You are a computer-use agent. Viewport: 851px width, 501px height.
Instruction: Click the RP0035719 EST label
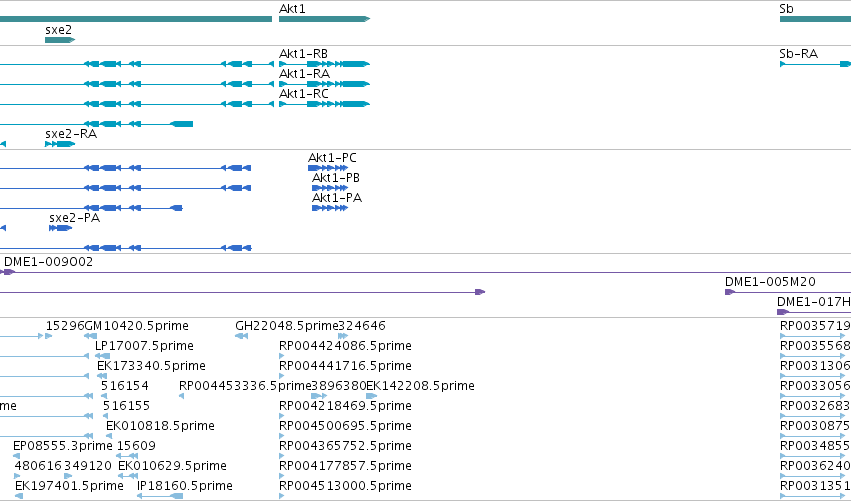coord(815,326)
